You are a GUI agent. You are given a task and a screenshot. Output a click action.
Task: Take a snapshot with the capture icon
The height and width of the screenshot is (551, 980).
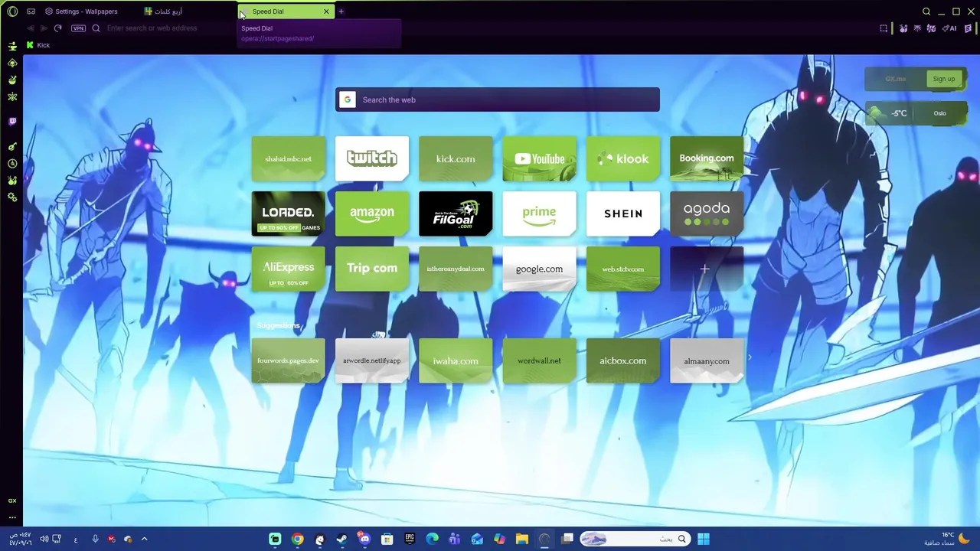[884, 28]
